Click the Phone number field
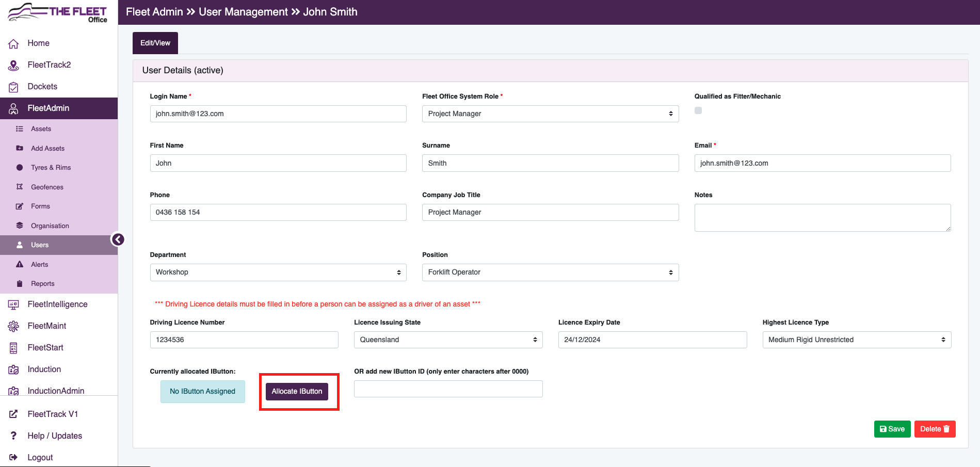This screenshot has height=467, width=980. click(x=278, y=212)
